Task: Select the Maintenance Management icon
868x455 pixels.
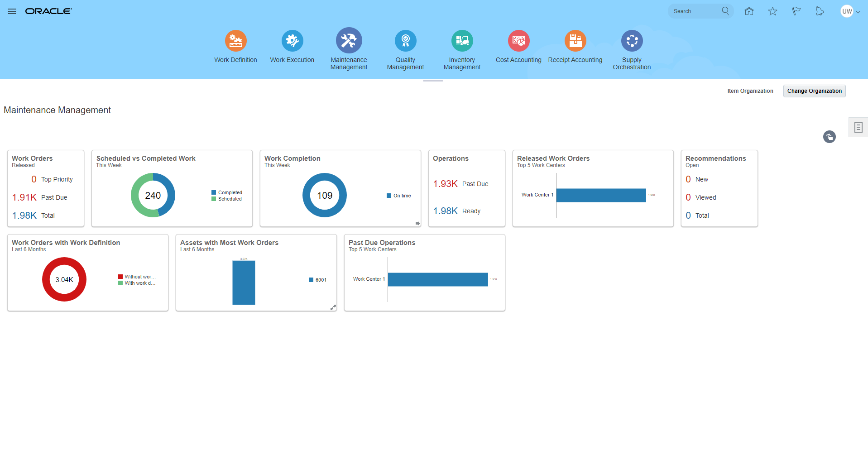Action: 349,41
